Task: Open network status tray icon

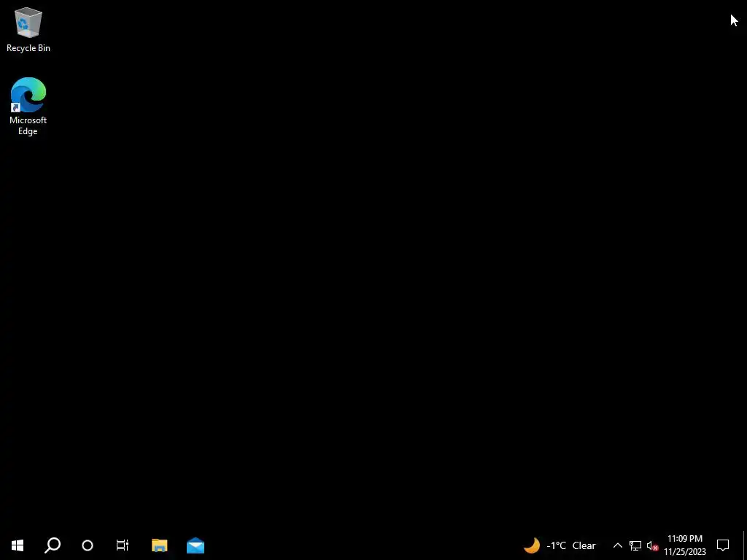Action: coord(635,545)
